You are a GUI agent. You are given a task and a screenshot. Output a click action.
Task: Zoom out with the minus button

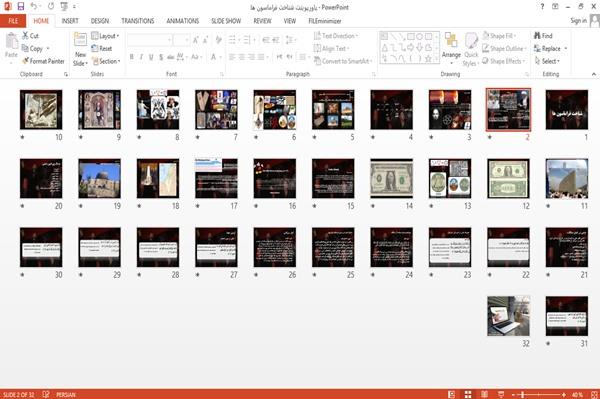[514, 394]
